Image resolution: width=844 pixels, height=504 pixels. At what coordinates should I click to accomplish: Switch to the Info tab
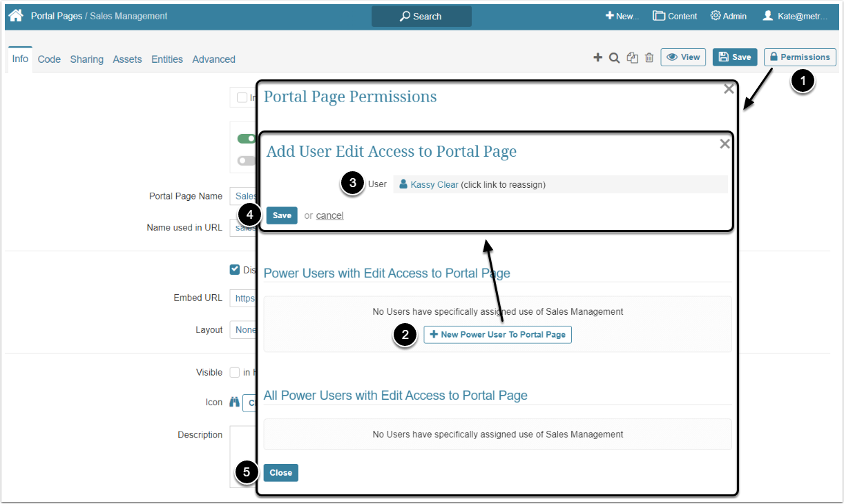[x=20, y=59]
